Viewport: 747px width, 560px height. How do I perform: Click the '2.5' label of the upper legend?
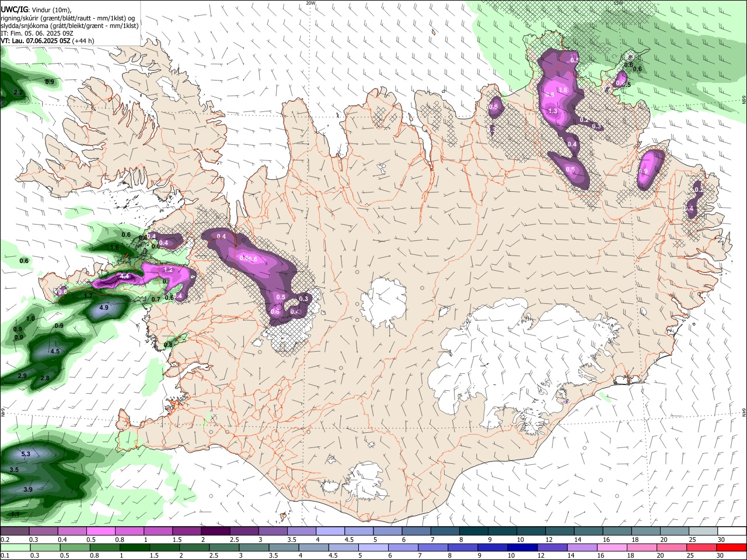point(234,540)
